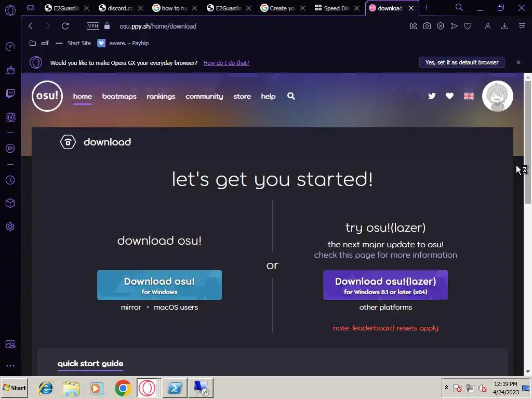The width and height of the screenshot is (532, 399).
Task: Open a new tab with plus button
Action: pyautogui.click(x=427, y=7)
